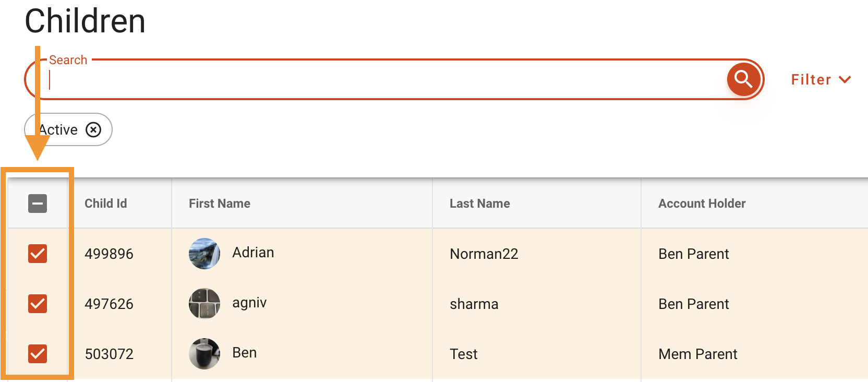Uncheck the checkbox for child 499896
Screen dimensions: 868x382
point(37,254)
